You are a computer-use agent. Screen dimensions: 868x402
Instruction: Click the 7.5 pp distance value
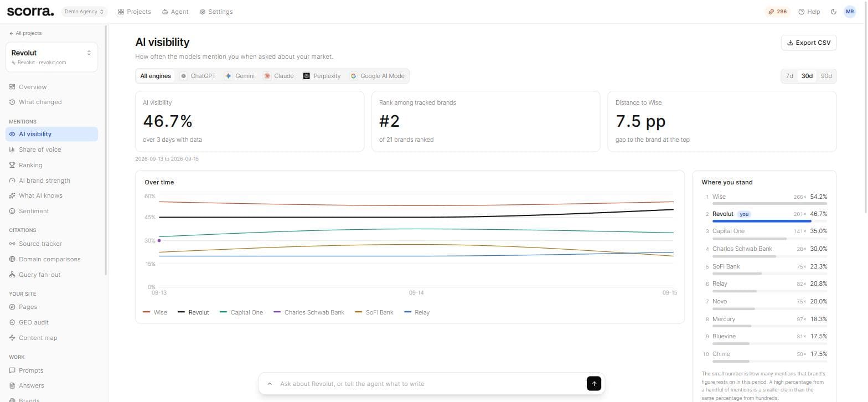pyautogui.click(x=640, y=121)
